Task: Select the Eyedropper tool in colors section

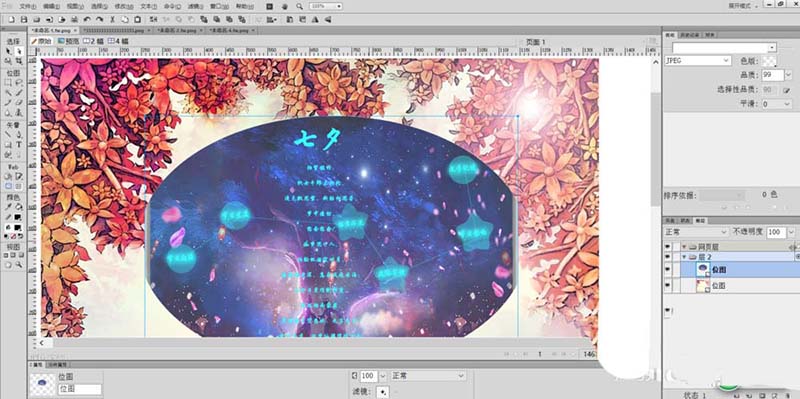Action: coord(8,207)
